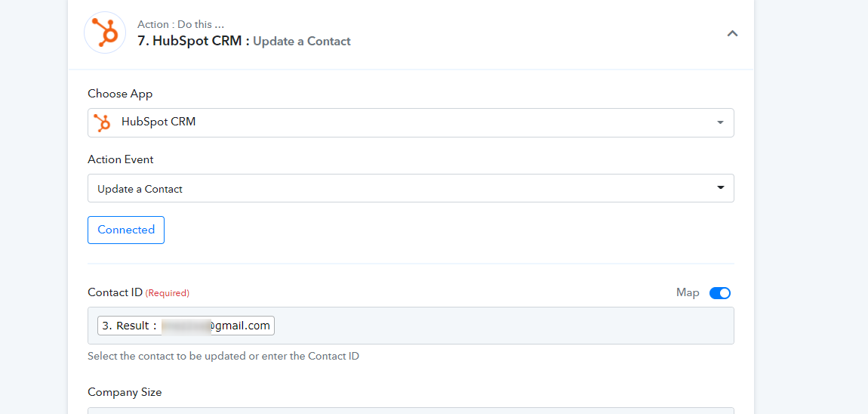This screenshot has height=414, width=868.
Task: Click the Contact ID helper text below field
Action: click(x=223, y=356)
